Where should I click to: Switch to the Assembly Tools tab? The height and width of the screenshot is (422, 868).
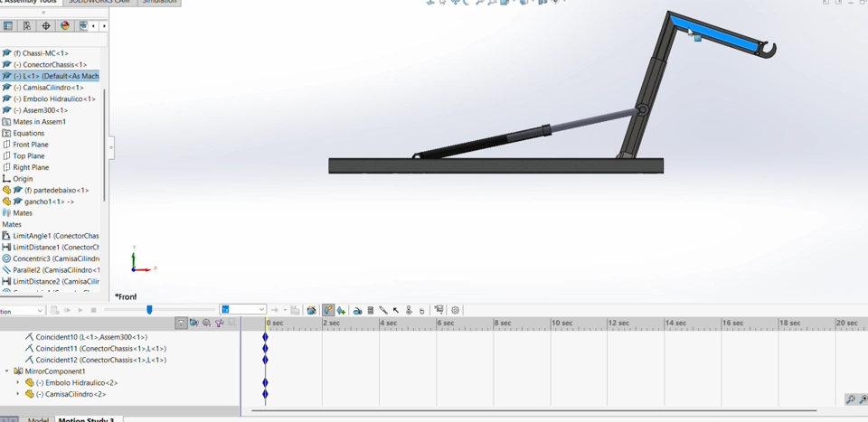click(x=31, y=2)
